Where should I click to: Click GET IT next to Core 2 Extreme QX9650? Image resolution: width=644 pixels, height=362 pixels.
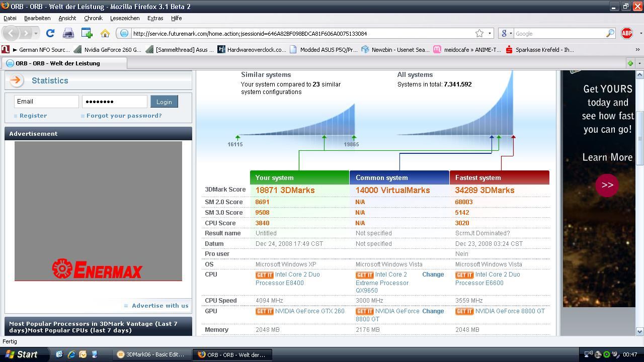click(x=365, y=275)
